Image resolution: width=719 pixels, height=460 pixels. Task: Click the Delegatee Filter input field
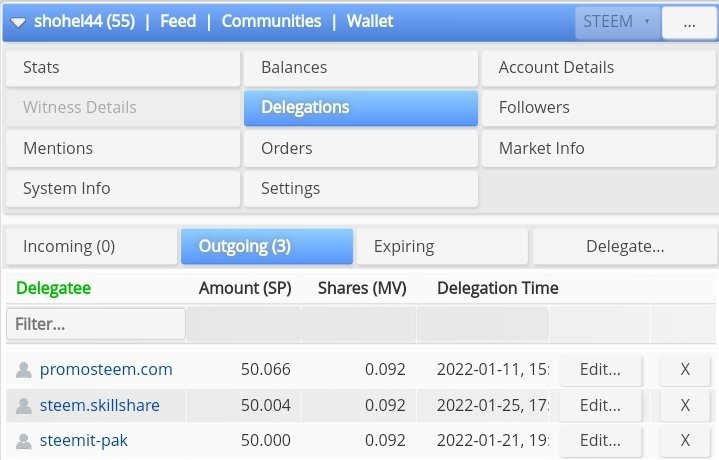click(96, 324)
